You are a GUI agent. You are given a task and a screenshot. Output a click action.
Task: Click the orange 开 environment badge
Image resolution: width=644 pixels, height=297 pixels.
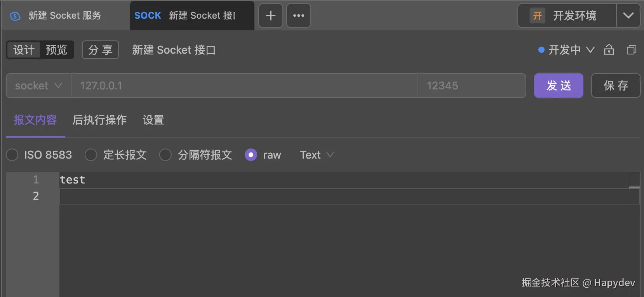(537, 16)
